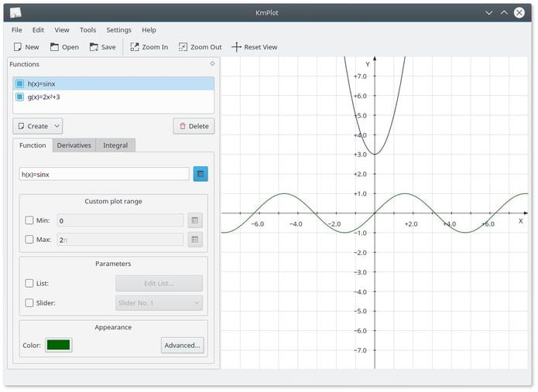Image resolution: width=538 pixels, height=392 pixels.
Task: Open the equation editor blue button
Action: (200, 174)
